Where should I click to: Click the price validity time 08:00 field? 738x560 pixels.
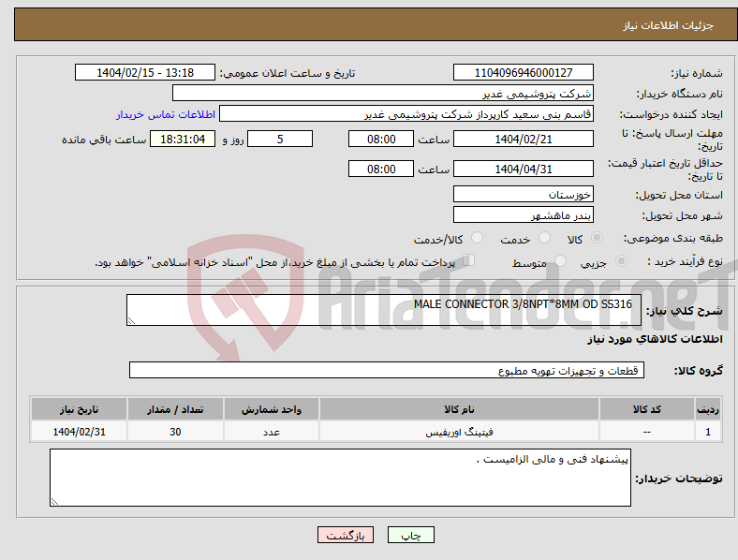[x=381, y=169]
